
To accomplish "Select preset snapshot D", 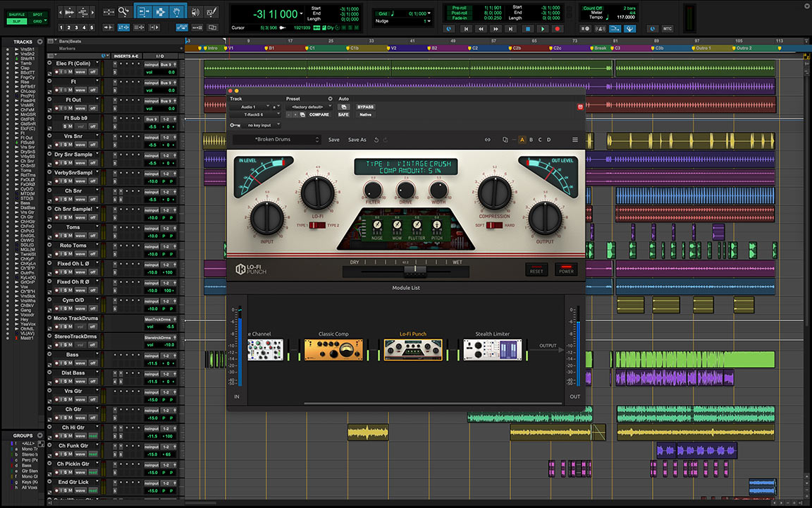I will coord(548,140).
